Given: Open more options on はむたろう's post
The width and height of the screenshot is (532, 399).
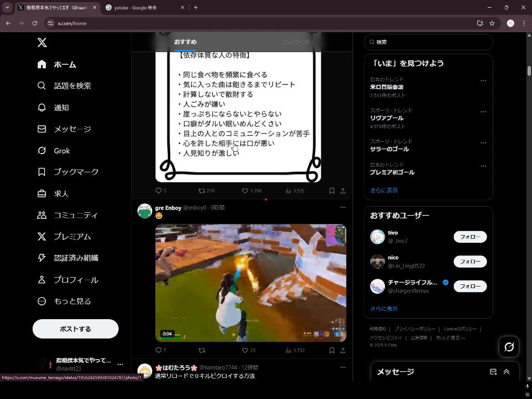Looking at the screenshot, I should click(343, 367).
